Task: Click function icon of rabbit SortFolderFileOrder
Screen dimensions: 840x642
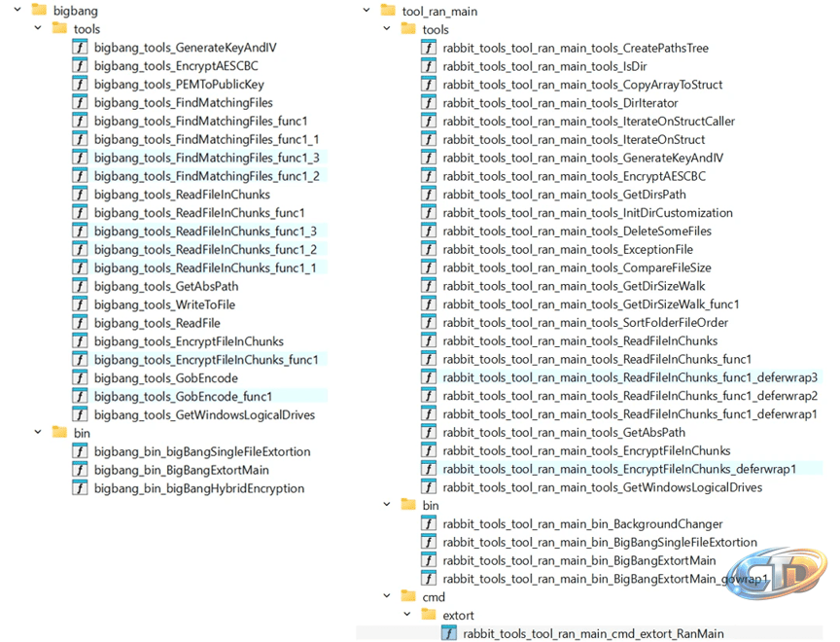Action: click(x=429, y=322)
